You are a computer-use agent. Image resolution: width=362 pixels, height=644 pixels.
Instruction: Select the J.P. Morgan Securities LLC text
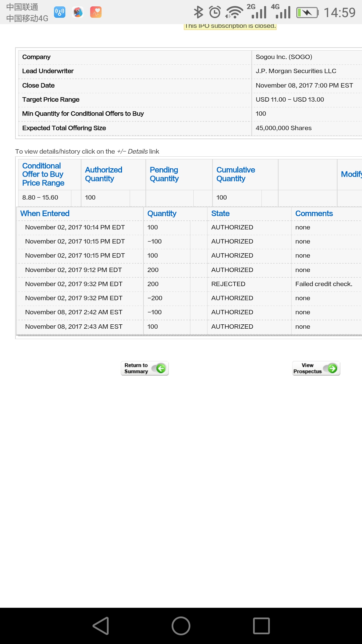[x=296, y=71]
